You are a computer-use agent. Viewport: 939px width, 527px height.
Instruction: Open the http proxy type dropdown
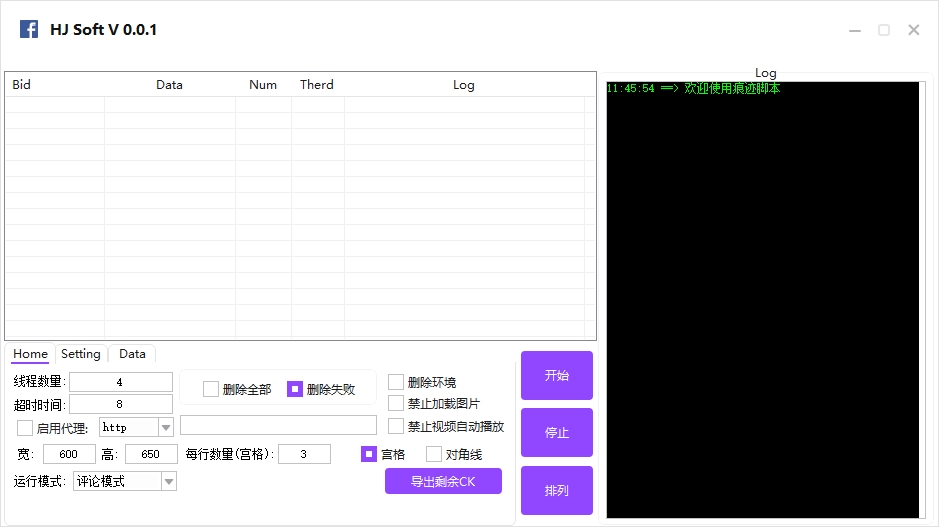pos(166,427)
